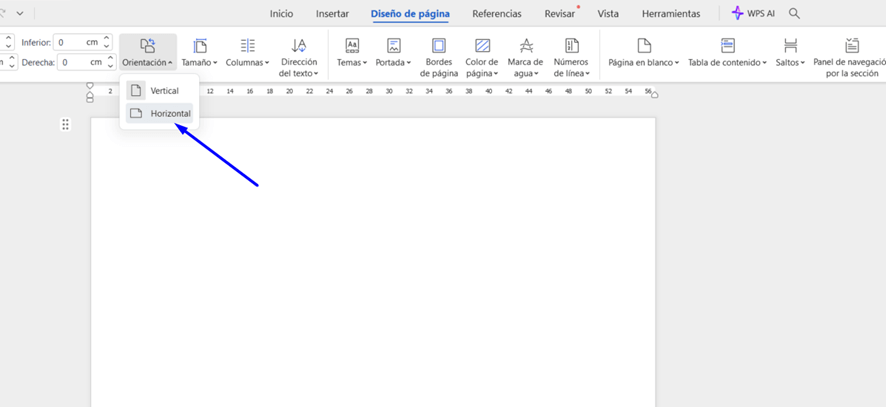886x407 pixels.
Task: Switch to the Herramientas tab
Action: pos(671,14)
